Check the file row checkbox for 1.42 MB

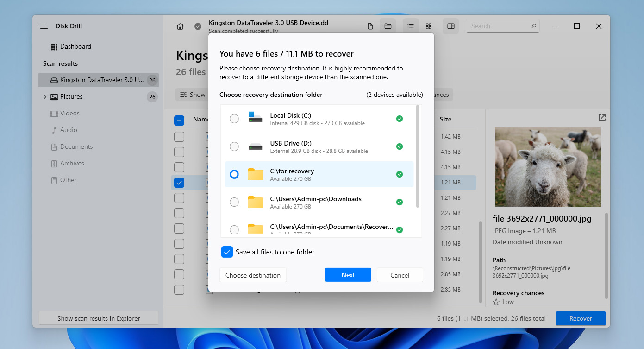(179, 137)
